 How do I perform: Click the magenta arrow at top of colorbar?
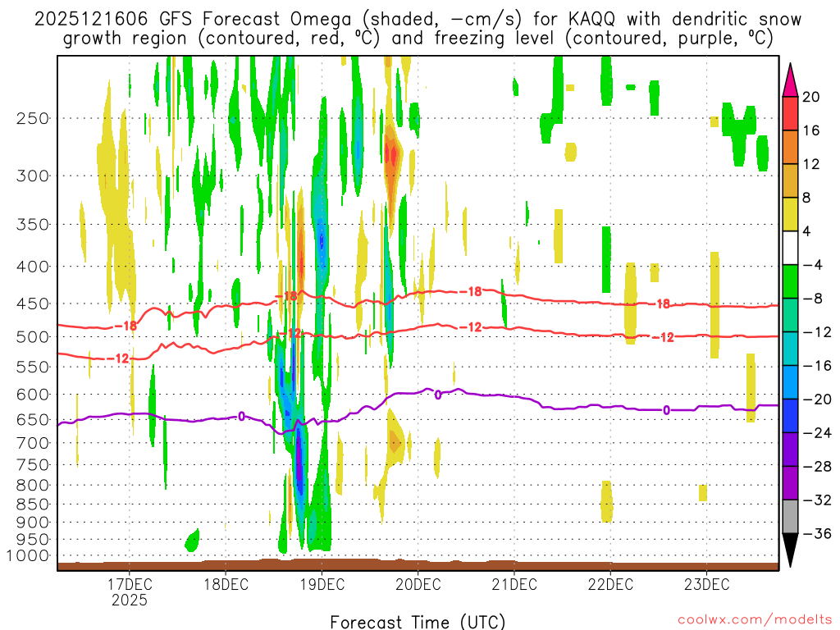coord(790,80)
